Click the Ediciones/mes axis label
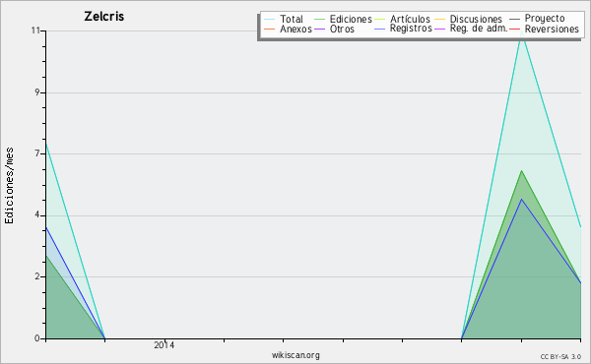 pos(9,186)
